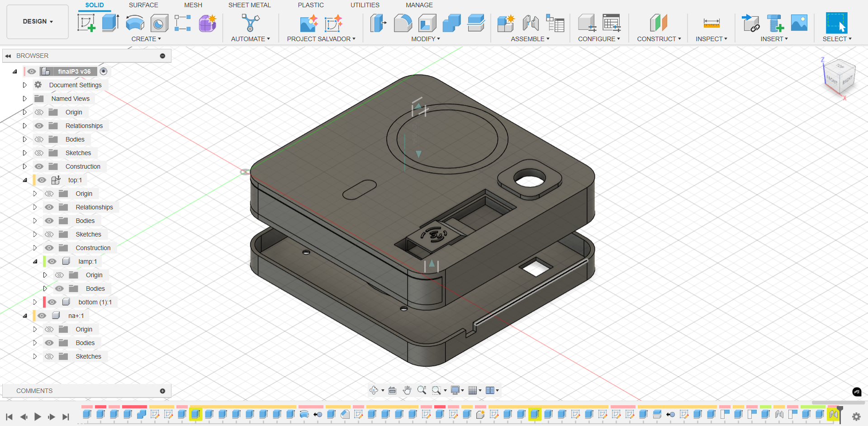Choose the Fillet tool icon
The width and height of the screenshot is (868, 426).
coord(403,23)
